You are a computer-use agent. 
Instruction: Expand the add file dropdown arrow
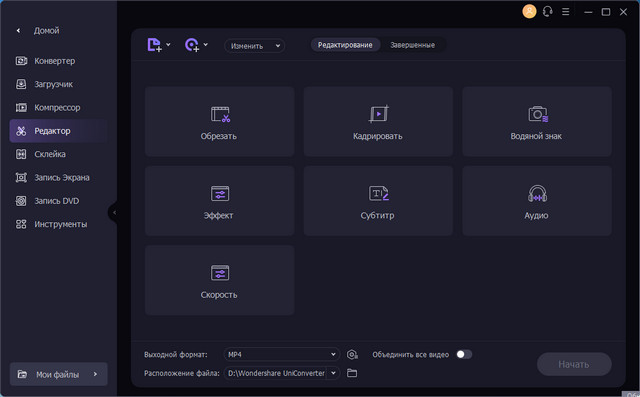coord(168,44)
